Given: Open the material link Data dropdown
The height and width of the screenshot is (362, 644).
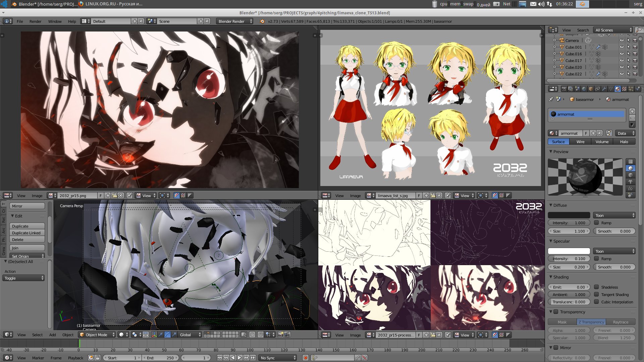Looking at the screenshot, I should 626,133.
